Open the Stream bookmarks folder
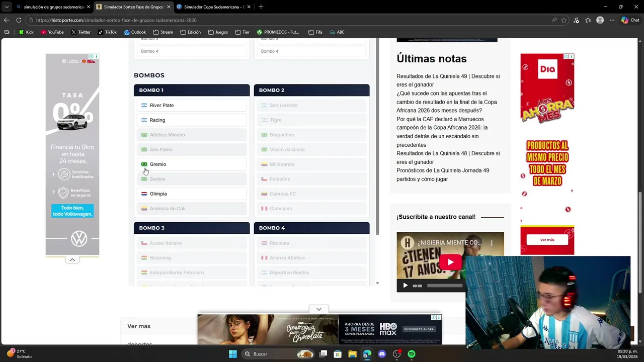This screenshot has width=644, height=362. click(x=163, y=32)
